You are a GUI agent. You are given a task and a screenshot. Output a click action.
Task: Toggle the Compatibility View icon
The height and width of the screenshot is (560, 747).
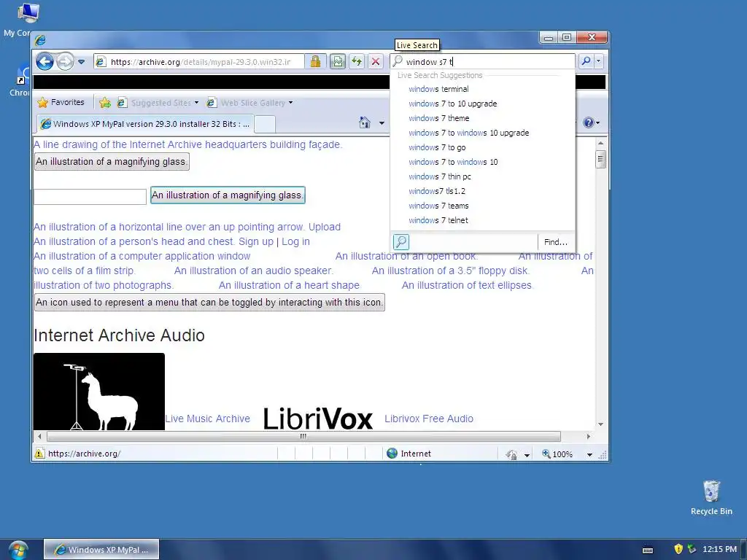pos(338,61)
